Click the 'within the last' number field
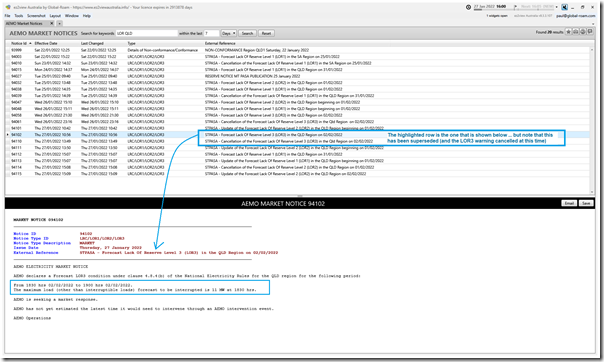This screenshot has height=362, width=604. click(211, 34)
